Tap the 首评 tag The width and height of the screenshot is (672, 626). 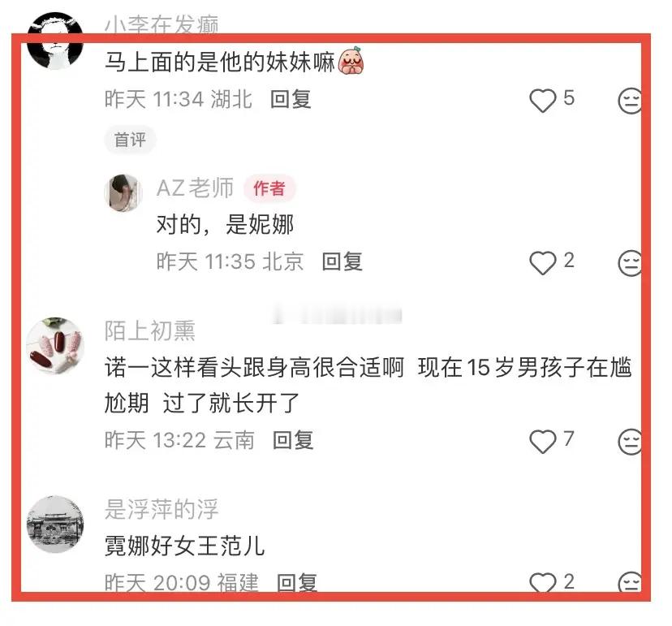(x=130, y=140)
